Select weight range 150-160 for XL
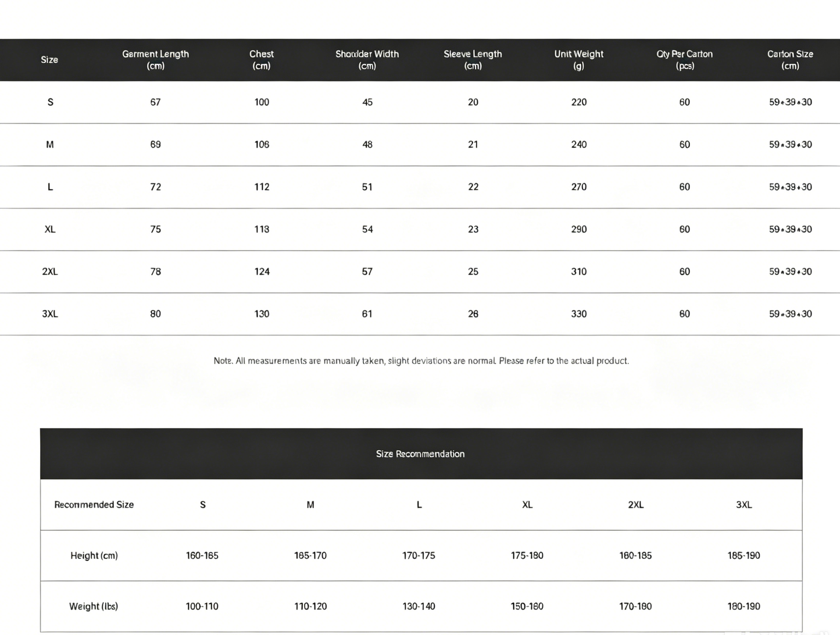This screenshot has width=840, height=635. pos(527,607)
